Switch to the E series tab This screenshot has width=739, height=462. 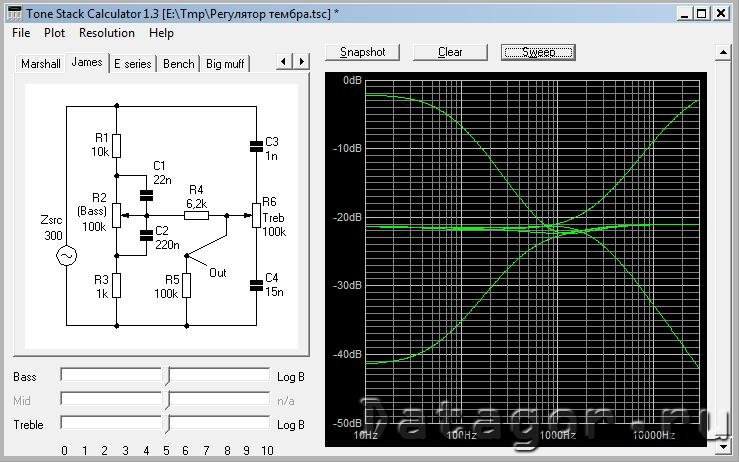[132, 64]
